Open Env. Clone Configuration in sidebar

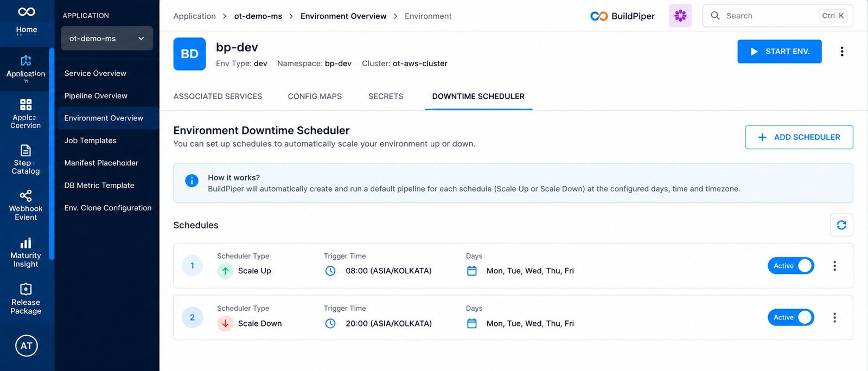point(107,208)
